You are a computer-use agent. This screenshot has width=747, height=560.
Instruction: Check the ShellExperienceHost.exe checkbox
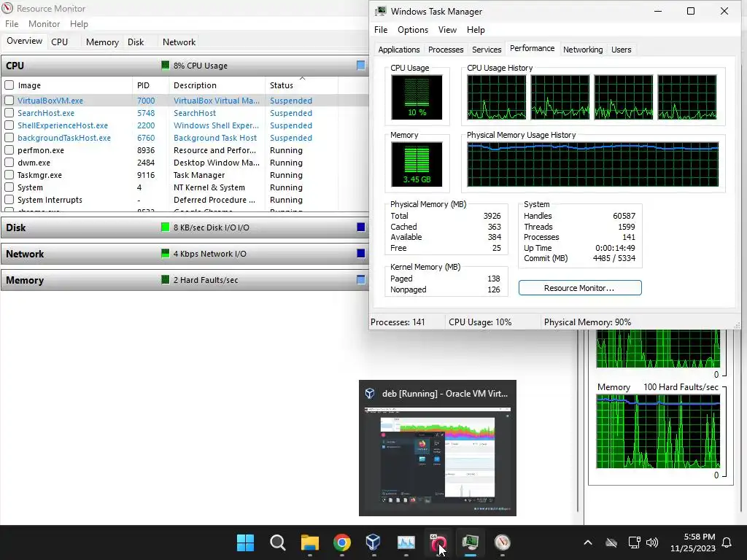point(9,125)
